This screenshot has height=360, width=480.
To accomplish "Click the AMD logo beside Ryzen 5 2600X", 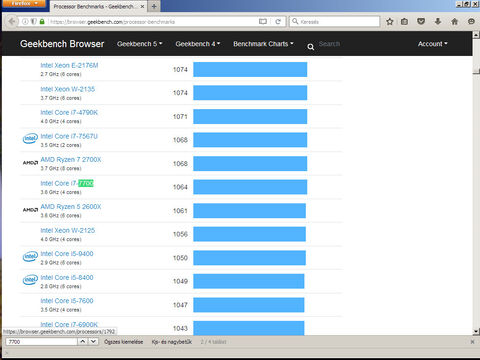I will click(30, 210).
